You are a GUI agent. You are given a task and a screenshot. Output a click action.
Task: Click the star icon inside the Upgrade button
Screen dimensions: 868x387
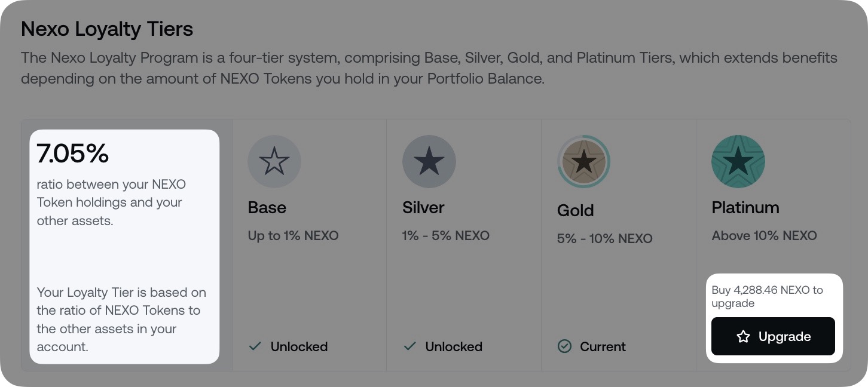click(744, 336)
